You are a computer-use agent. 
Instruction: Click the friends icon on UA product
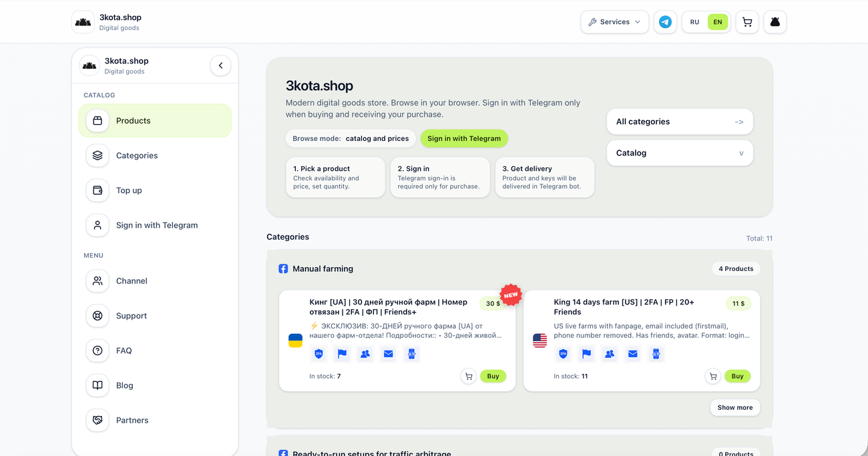(x=365, y=354)
